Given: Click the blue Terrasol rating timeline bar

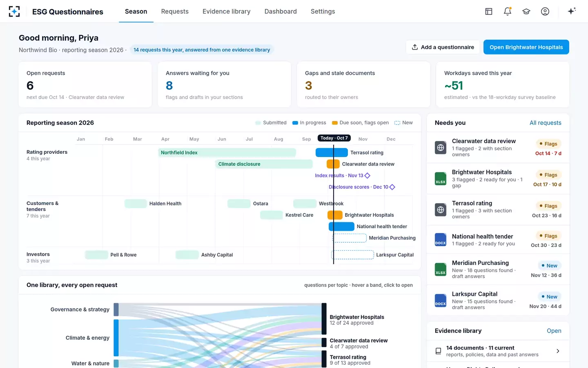Looking at the screenshot, I should click(332, 153).
